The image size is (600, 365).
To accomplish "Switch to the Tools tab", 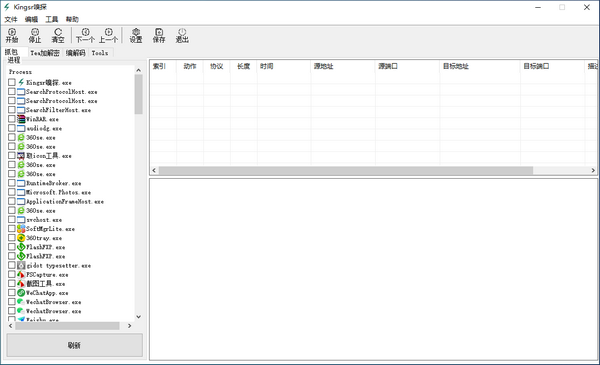I will tap(100, 53).
